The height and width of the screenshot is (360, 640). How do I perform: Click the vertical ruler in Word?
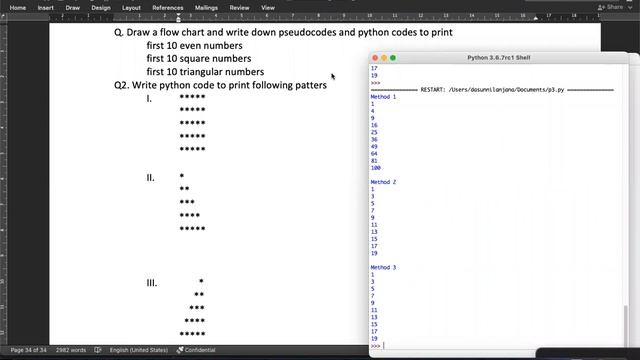click(x=3, y=184)
